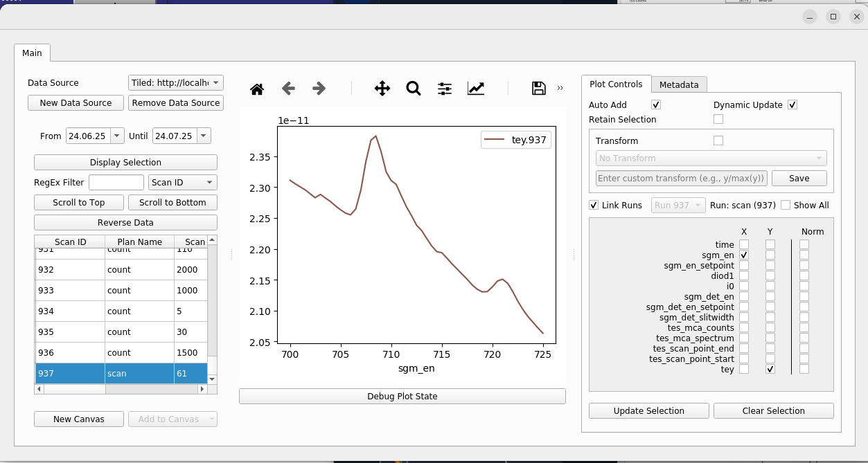Click the Scroll to Top button
868x463 pixels.
coord(79,203)
